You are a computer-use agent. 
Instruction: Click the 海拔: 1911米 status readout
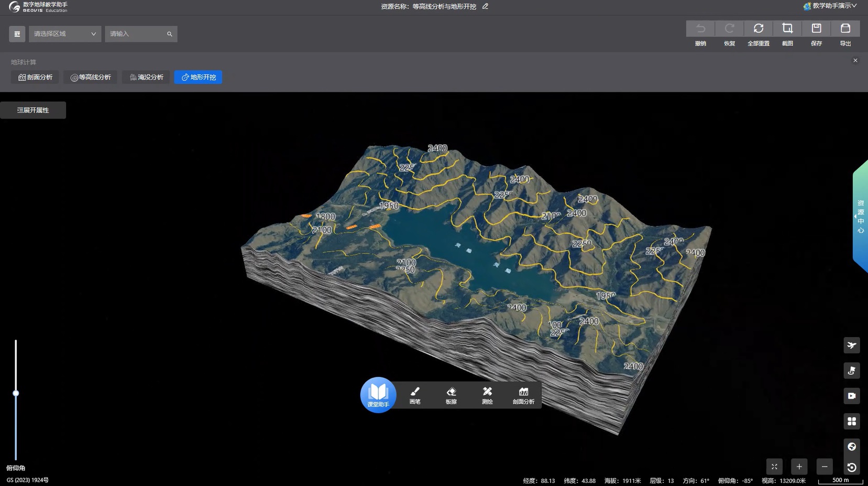622,480
